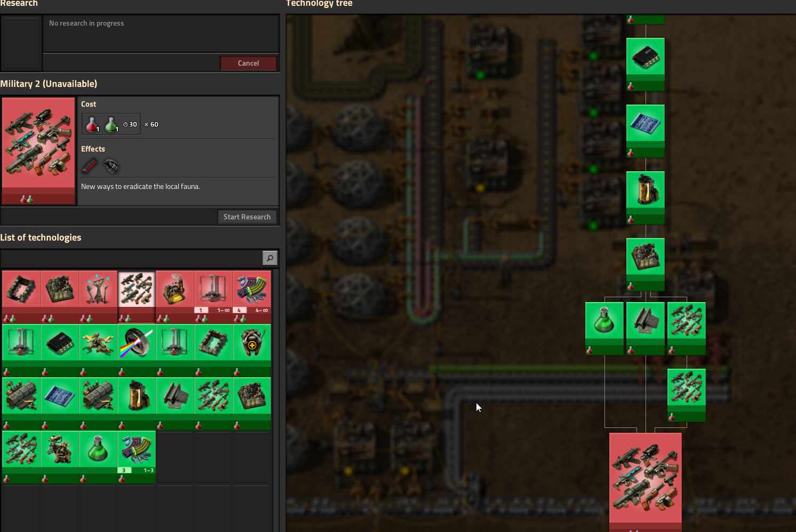
Task: Select green ammo technology marked level 3
Action: 137,457
